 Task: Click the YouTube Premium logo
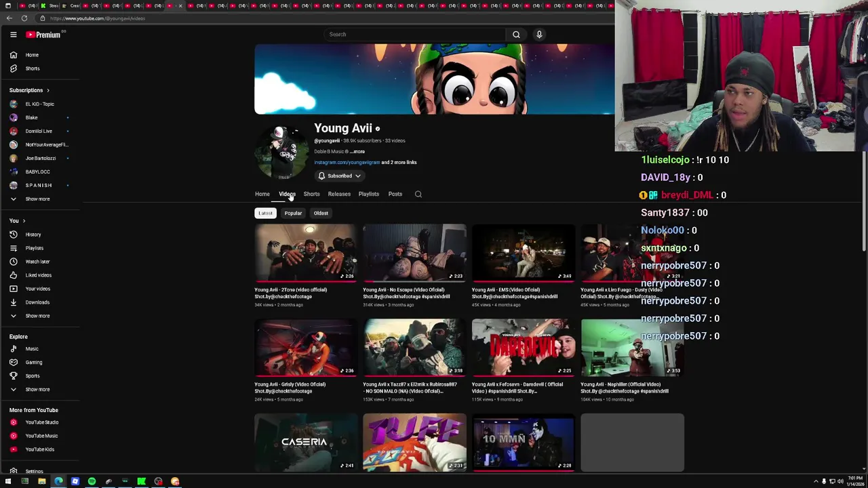(45, 35)
